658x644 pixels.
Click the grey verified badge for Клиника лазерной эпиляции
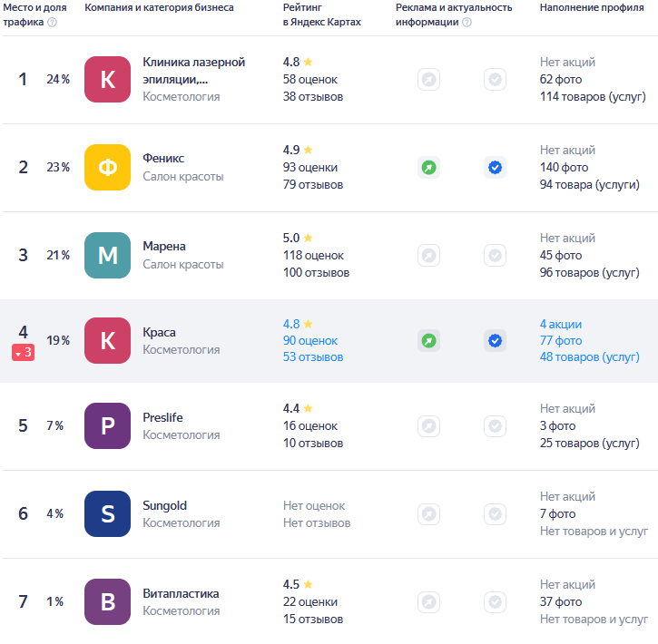coord(495,79)
